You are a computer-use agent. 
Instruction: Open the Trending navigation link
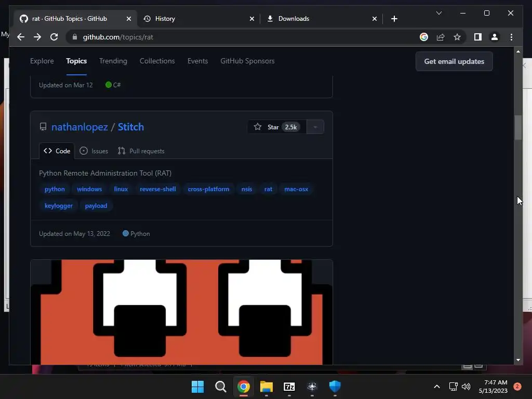113,61
